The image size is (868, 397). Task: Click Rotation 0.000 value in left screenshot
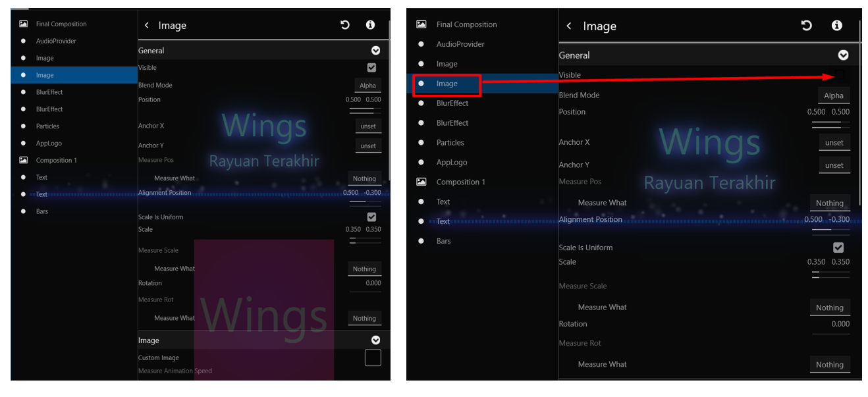(x=373, y=283)
